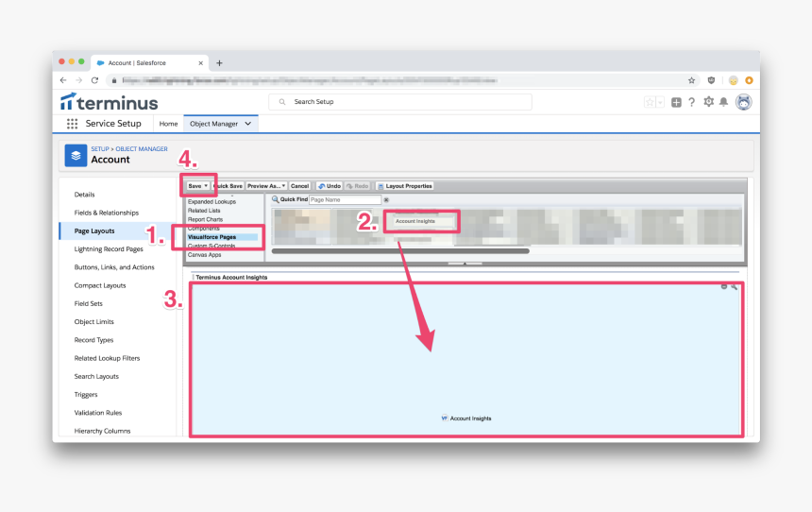This screenshot has width=812, height=512.
Task: Click the Quick Find Page Name input
Action: 345,199
